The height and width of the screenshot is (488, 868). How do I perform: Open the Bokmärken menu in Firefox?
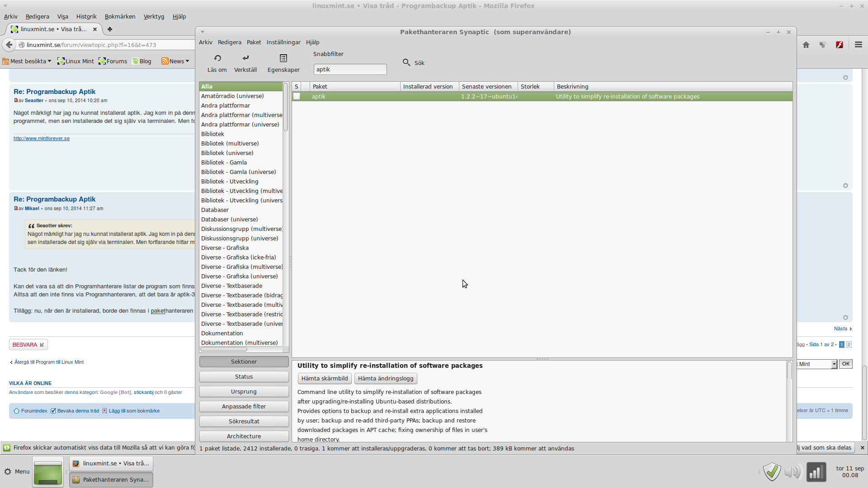tap(120, 17)
